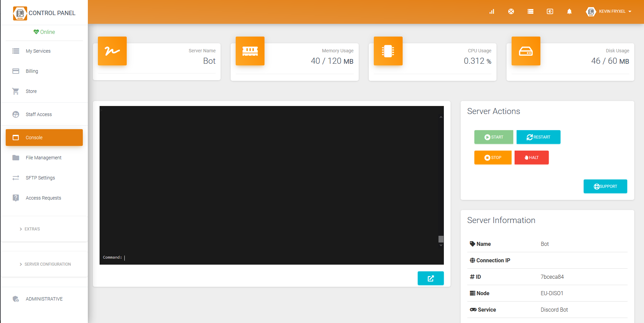Click the orange STOP button

[493, 157]
